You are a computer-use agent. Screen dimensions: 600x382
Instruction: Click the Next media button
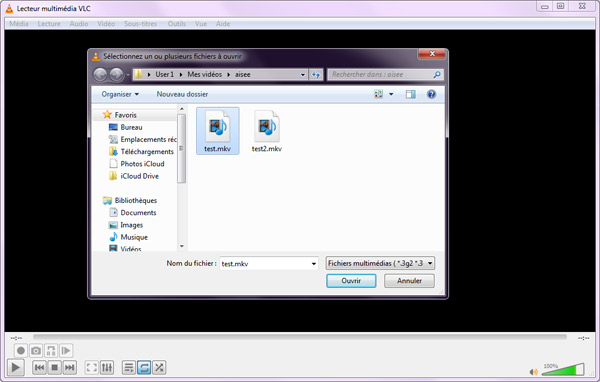(70, 368)
